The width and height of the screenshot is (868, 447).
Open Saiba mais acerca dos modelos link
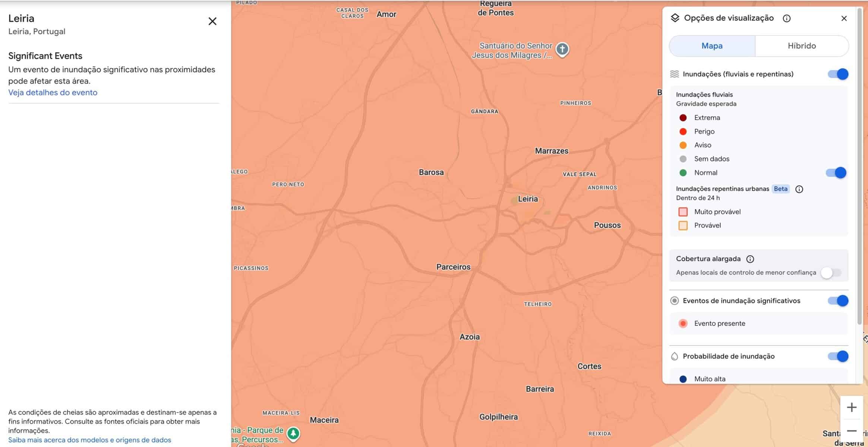90,440
